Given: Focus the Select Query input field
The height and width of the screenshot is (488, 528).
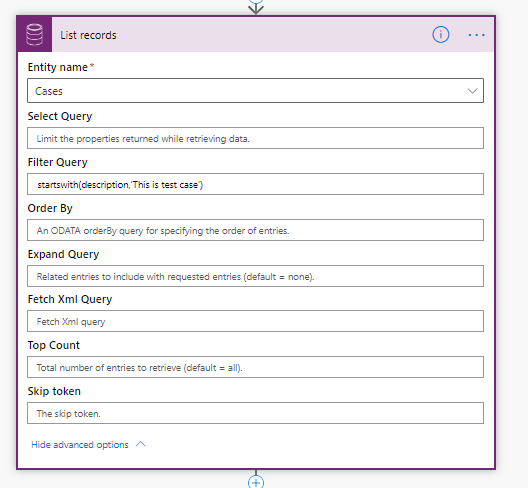Looking at the screenshot, I should [256, 138].
